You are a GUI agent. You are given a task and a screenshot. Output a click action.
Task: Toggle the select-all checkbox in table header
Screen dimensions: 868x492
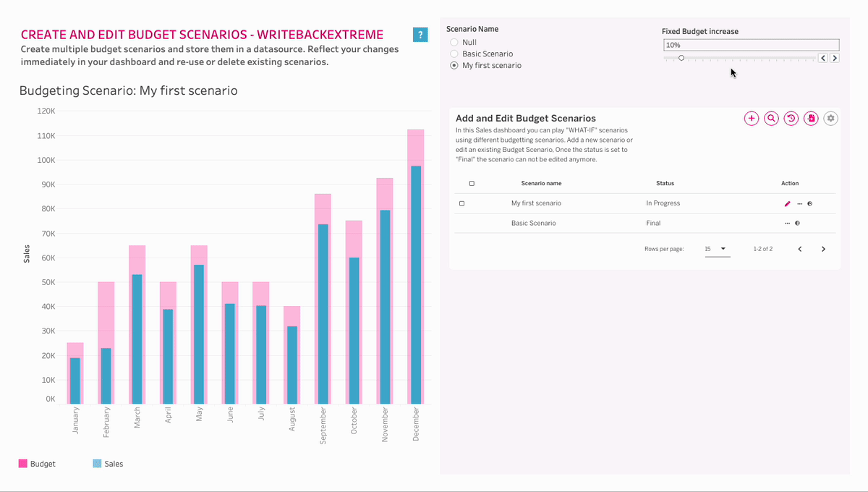[x=472, y=184]
